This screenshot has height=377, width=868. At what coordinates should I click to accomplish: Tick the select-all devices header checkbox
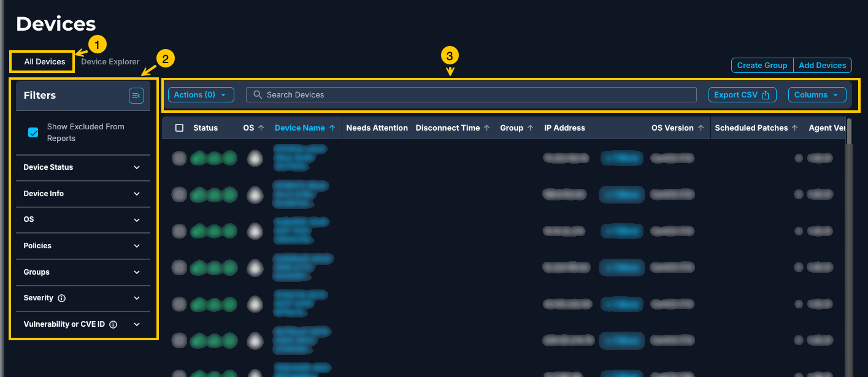179,128
